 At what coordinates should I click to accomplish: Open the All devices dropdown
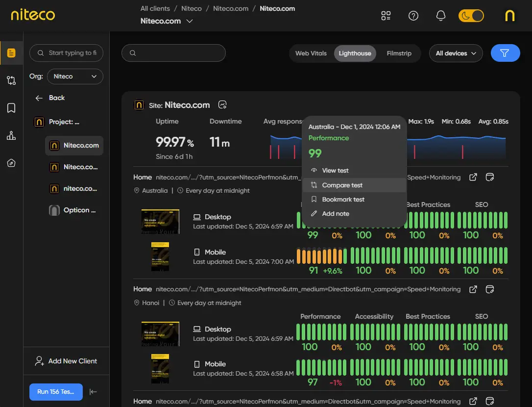pos(456,53)
